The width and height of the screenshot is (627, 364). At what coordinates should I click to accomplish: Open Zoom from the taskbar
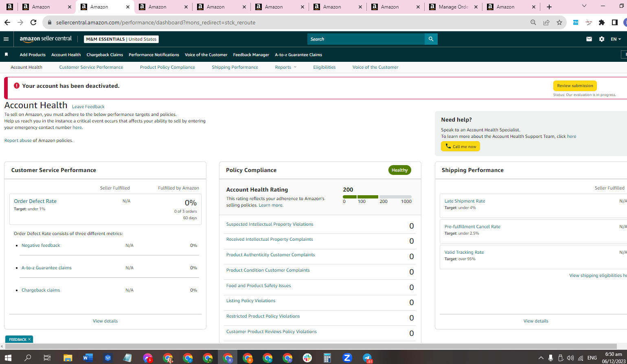(347, 358)
